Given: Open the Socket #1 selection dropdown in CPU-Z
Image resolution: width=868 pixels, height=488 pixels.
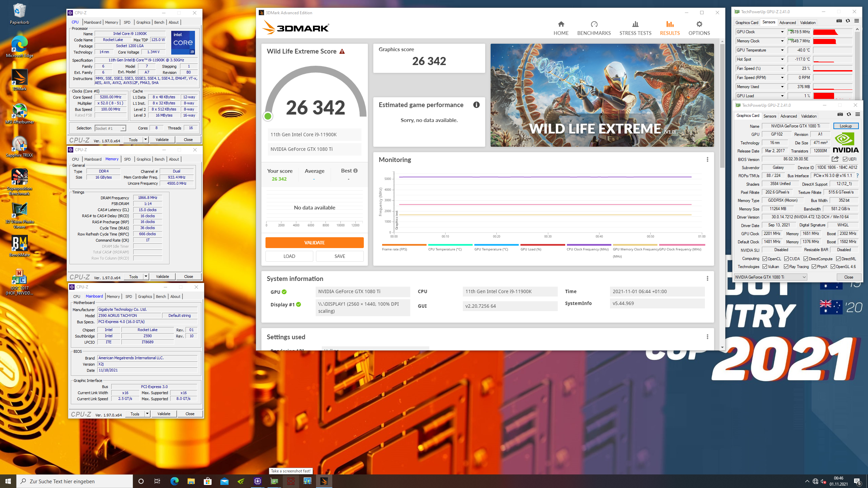Looking at the screenshot, I should pyautogui.click(x=110, y=128).
